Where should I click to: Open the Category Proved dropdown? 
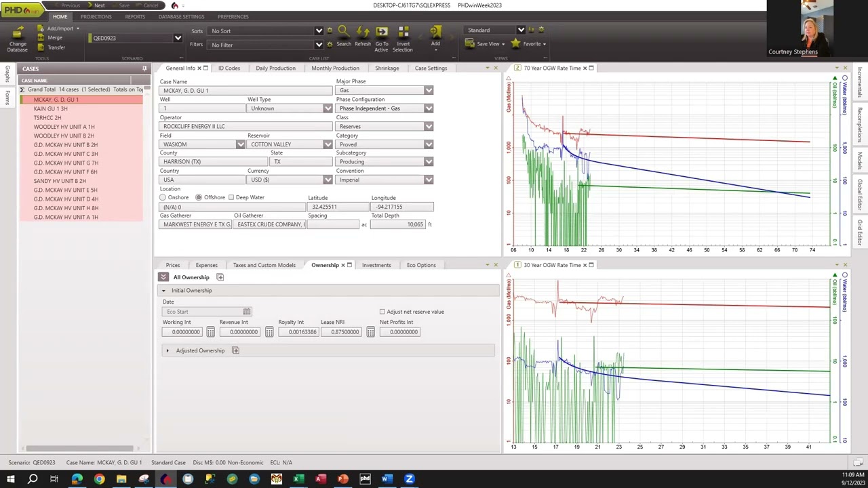point(429,144)
